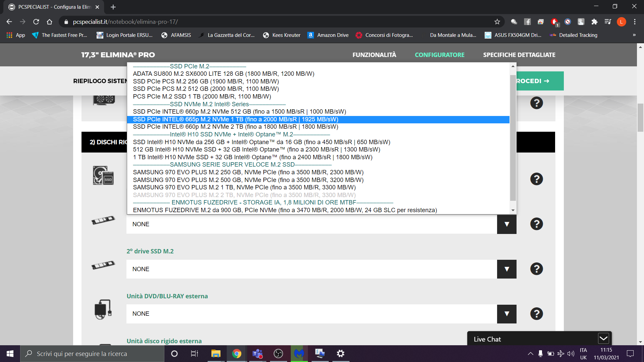Click the HDD/SSD drive thumbnail image
Screen dimensions: 644x362
[x=103, y=175]
